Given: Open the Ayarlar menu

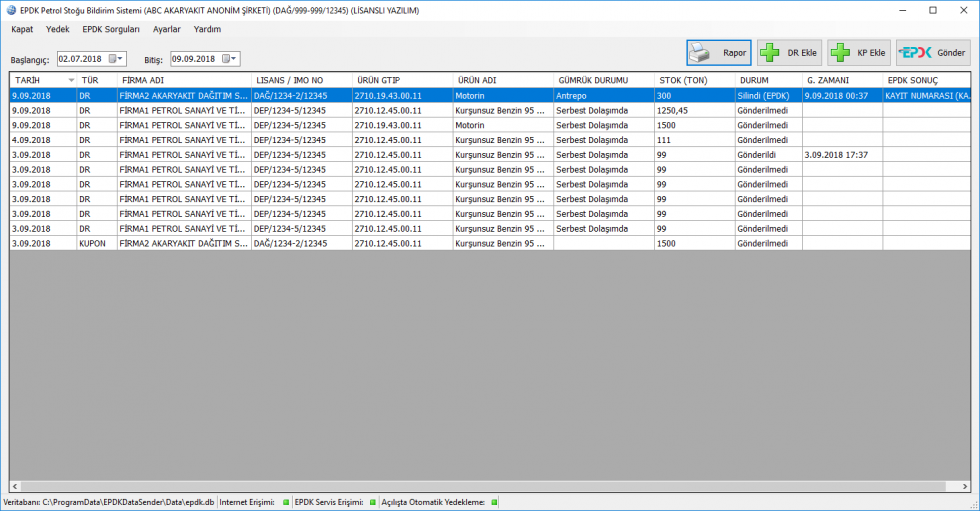Looking at the screenshot, I should pyautogui.click(x=166, y=29).
